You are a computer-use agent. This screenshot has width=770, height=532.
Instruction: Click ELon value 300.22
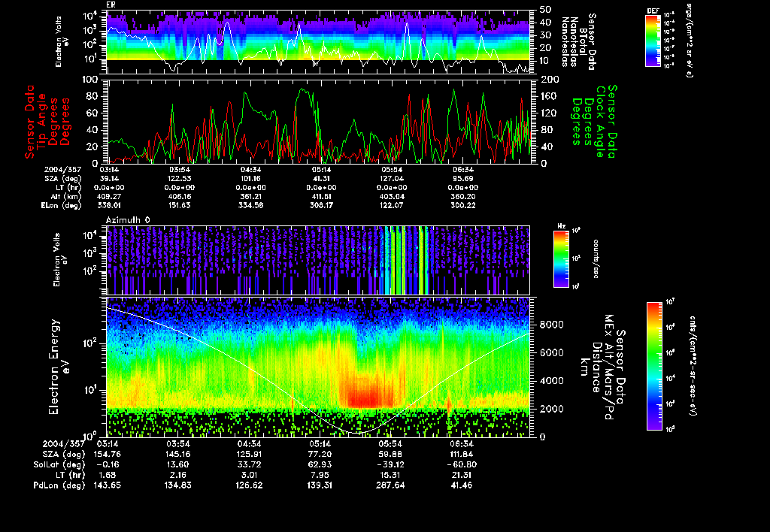462,205
